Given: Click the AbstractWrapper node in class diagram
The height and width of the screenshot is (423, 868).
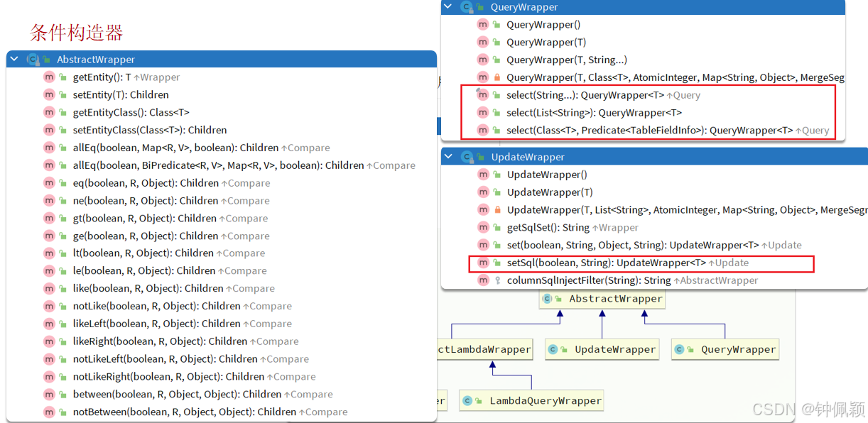Looking at the screenshot, I should click(x=602, y=299).
